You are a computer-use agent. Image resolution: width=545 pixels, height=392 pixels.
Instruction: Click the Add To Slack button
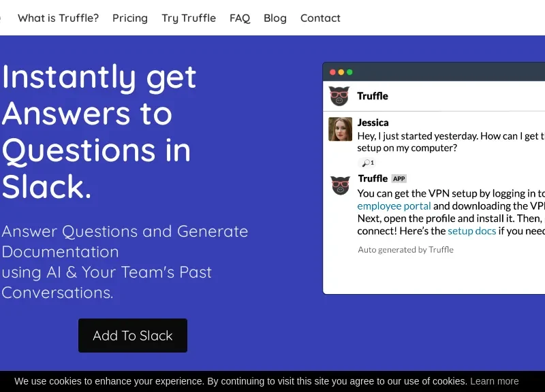click(133, 336)
